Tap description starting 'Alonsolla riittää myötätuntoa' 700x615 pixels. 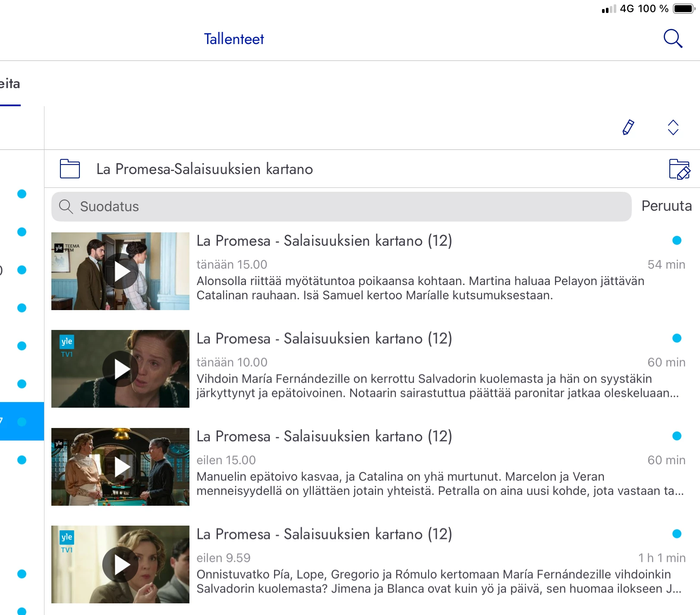[x=420, y=288]
